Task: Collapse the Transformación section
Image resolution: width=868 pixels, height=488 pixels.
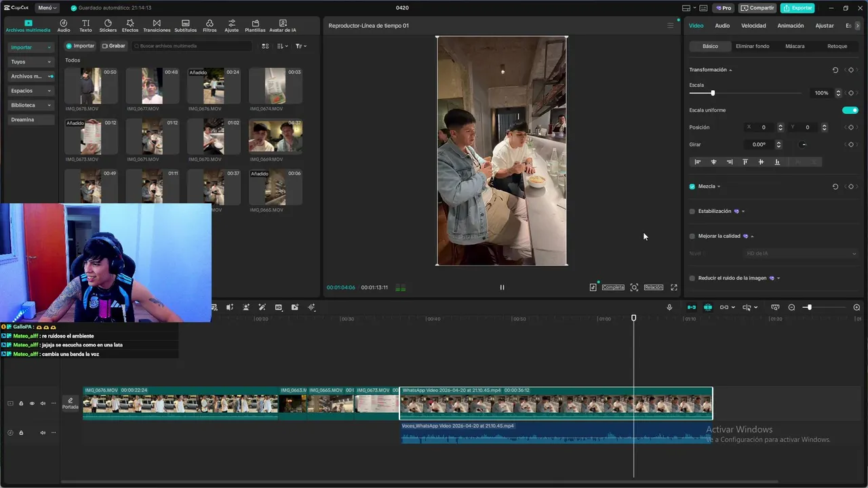Action: pyautogui.click(x=730, y=70)
